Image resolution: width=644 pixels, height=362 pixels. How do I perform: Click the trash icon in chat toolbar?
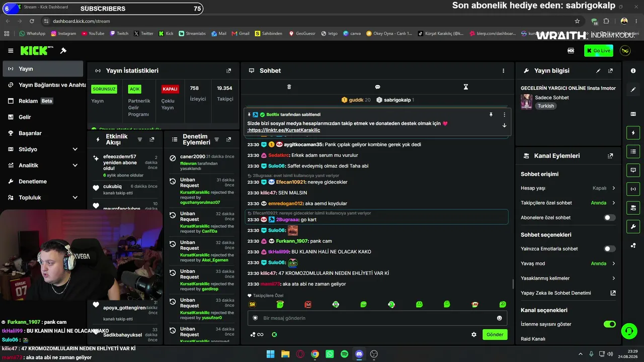(x=289, y=87)
